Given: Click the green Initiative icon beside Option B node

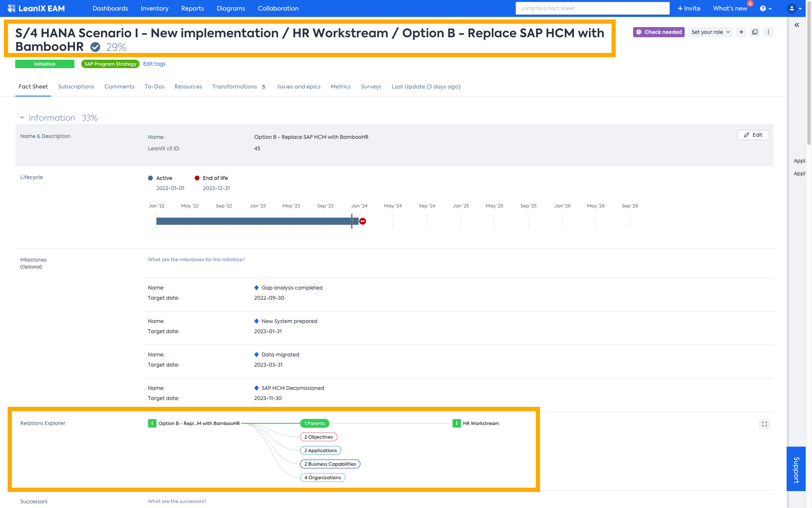Looking at the screenshot, I should coord(152,423).
